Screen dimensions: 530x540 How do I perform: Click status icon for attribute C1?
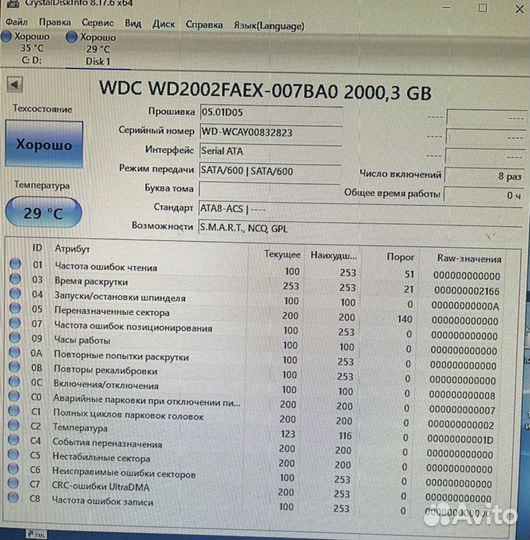point(14,411)
